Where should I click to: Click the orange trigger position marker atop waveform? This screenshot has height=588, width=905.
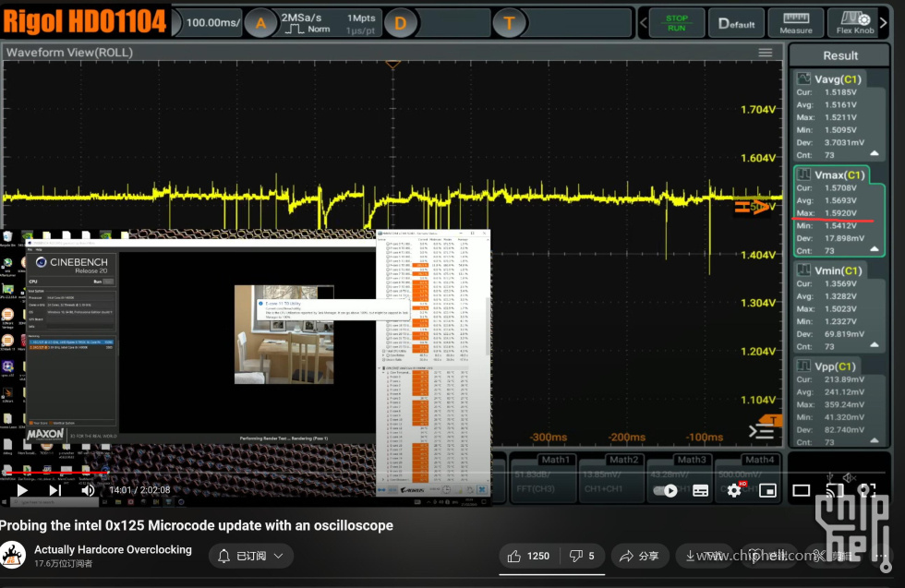392,65
